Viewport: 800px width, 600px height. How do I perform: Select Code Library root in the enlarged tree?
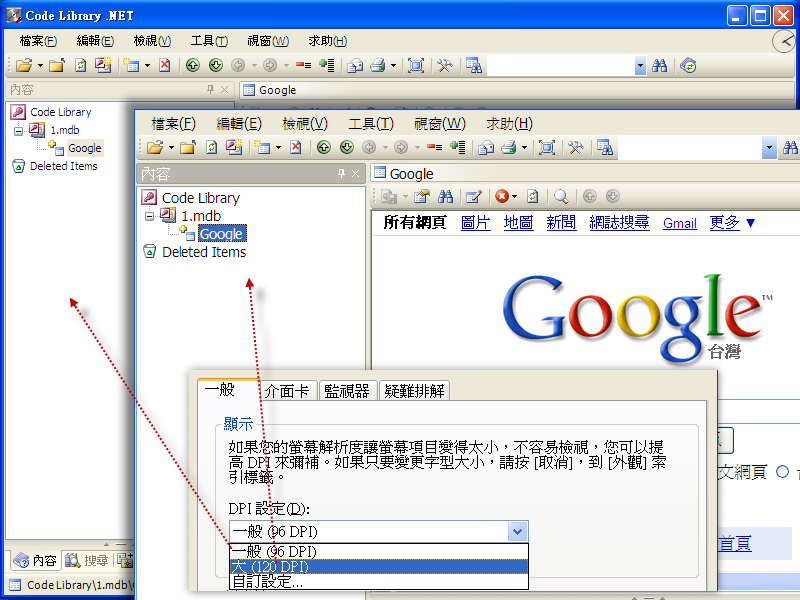pos(201,198)
